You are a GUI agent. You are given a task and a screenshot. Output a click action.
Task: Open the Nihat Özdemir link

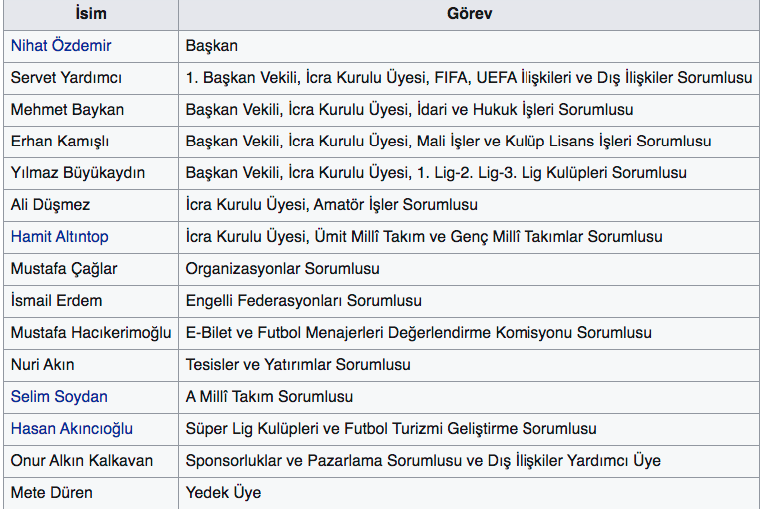click(61, 46)
